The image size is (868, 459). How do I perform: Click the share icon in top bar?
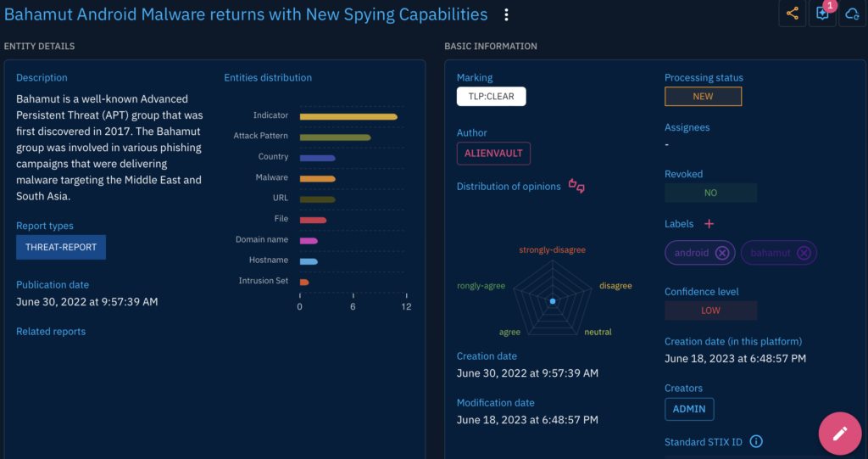tap(793, 14)
